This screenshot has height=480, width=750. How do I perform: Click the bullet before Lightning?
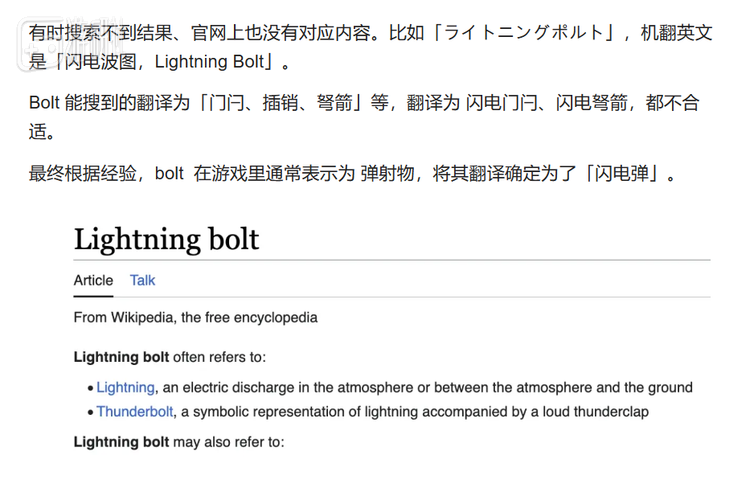(x=90, y=388)
